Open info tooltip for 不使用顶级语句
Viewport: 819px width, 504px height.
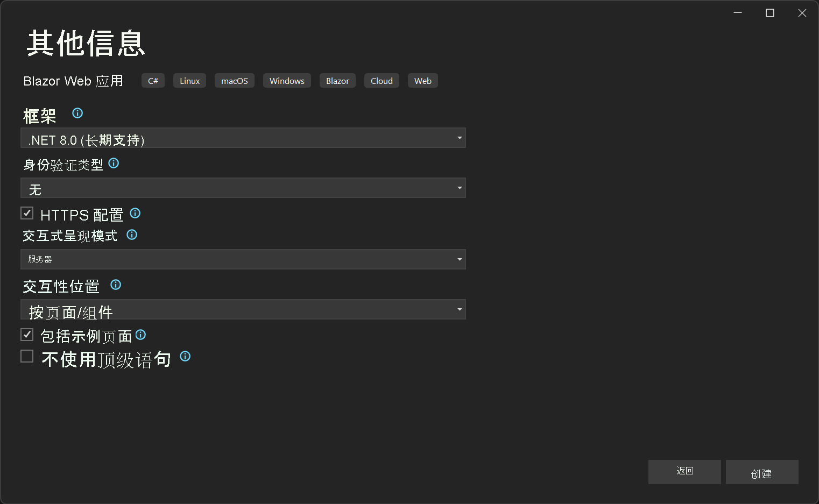(x=185, y=356)
